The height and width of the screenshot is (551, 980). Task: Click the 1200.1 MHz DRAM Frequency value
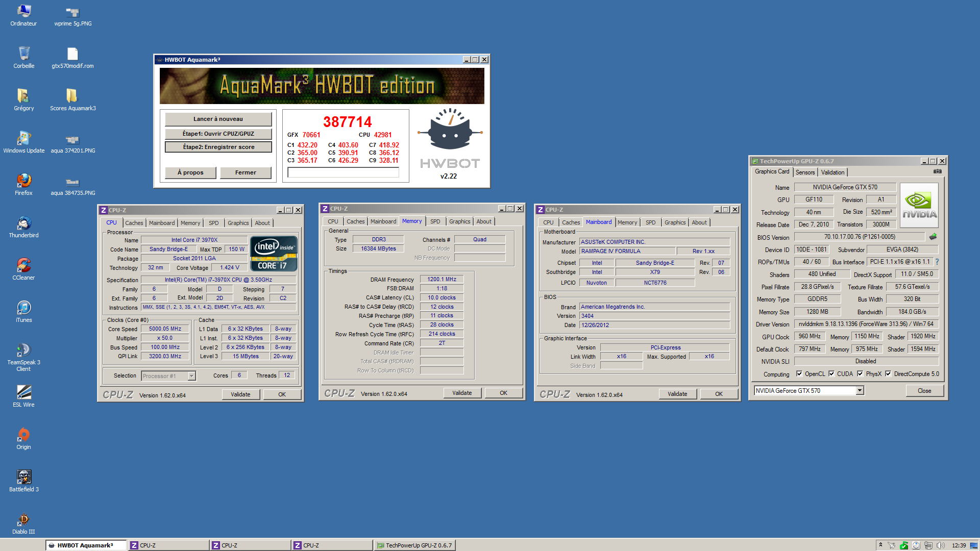click(442, 280)
